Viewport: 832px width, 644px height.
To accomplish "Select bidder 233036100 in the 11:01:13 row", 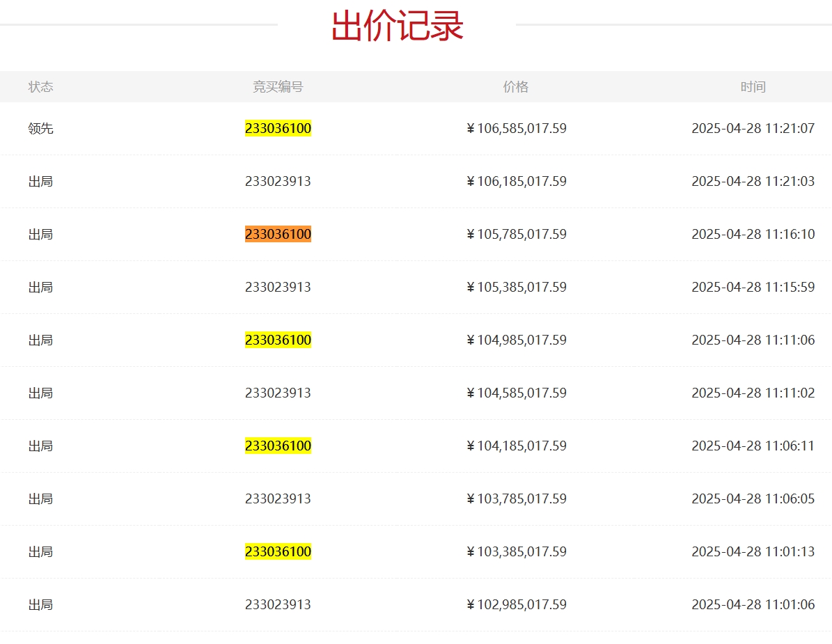I will 278,551.
